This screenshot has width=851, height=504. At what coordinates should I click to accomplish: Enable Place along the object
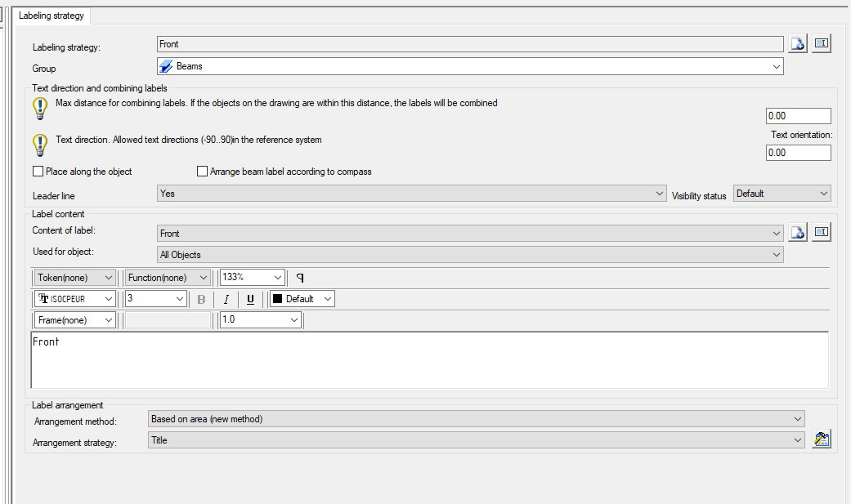tap(36, 171)
